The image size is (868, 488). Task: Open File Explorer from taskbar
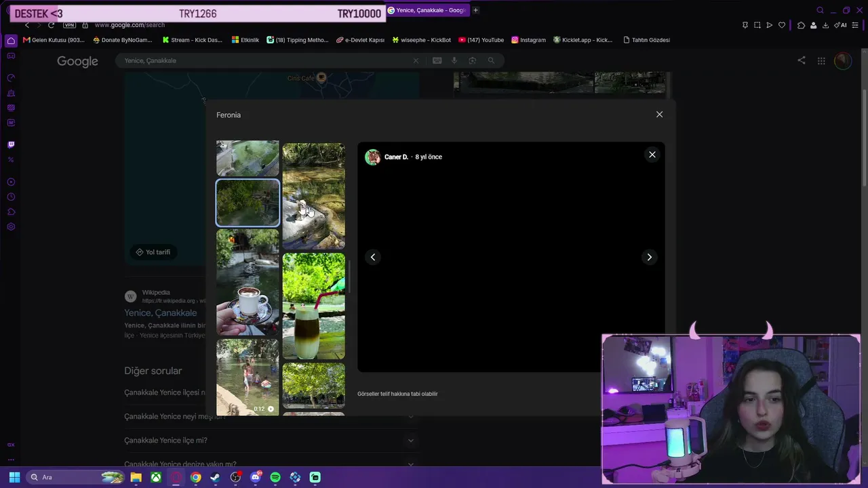[x=136, y=477]
